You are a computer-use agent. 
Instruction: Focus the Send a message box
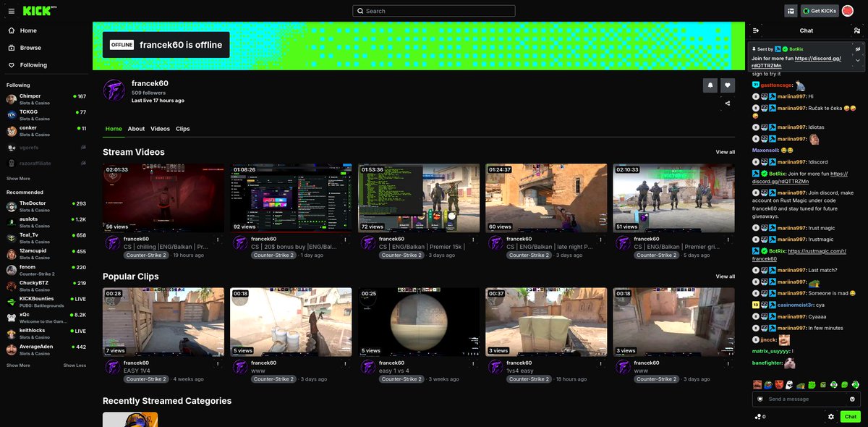806,399
